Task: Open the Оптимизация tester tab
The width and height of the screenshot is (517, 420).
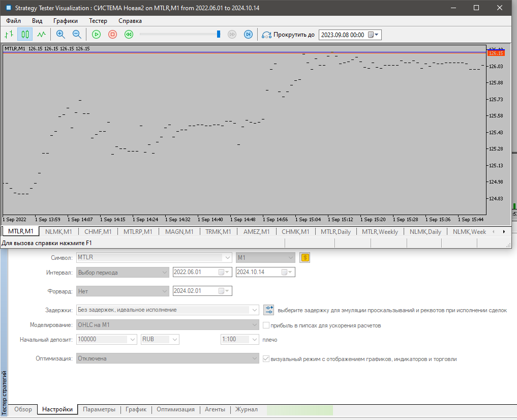Action: click(x=175, y=409)
